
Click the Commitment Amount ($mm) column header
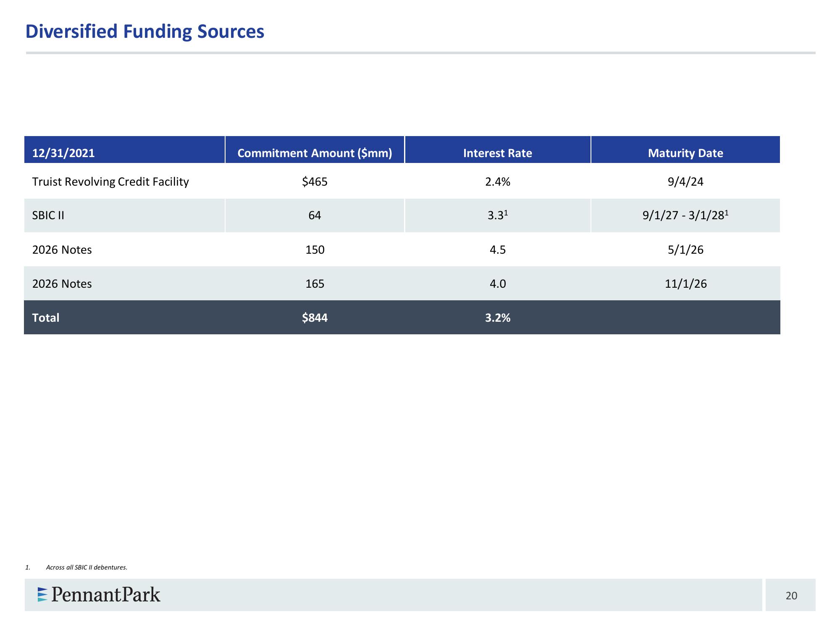[x=315, y=150]
